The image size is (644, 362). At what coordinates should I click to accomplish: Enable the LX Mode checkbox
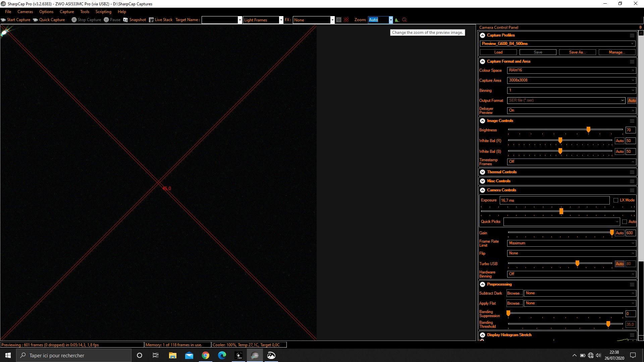[616, 200]
